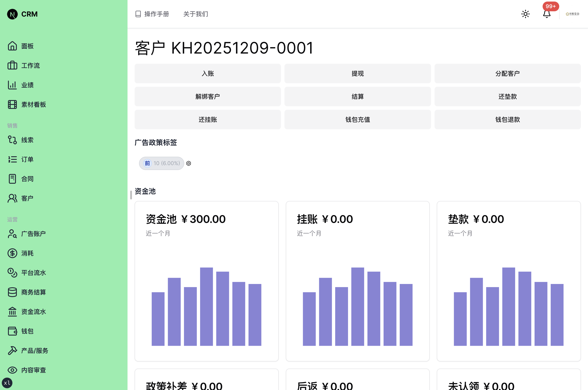Screen dimensions: 588x390
Task: Click the 钱包 wallet icon in sidebar
Action: click(x=12, y=331)
